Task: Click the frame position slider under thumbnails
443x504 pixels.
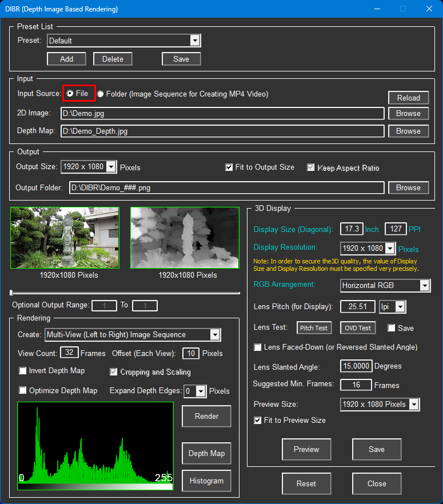Action: (x=125, y=293)
